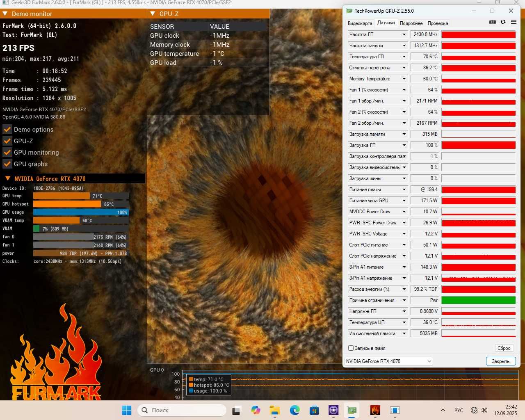Image resolution: width=525 pixels, height=420 pixels.
Task: Click blue GPU usage 100% bar
Action: click(x=81, y=212)
